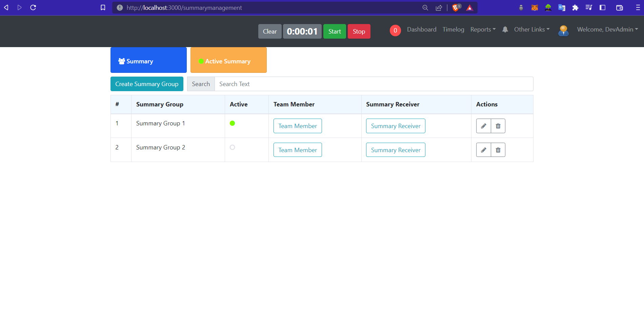Open the Brave wallet icon
Viewport: 644px width, 326px height.
(619, 8)
